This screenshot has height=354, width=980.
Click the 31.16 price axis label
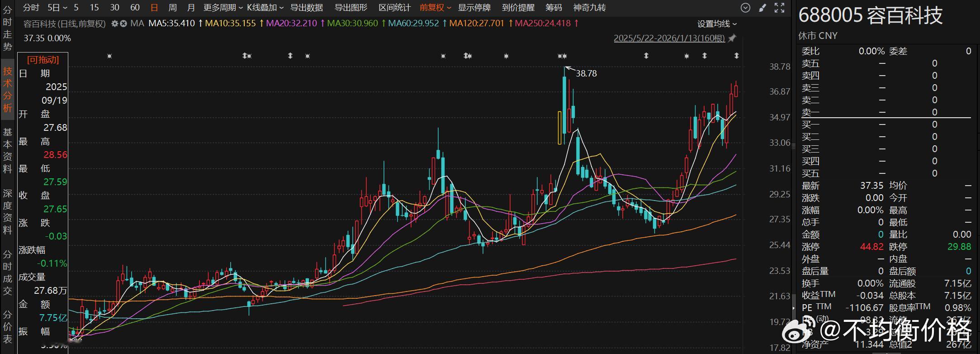[780, 168]
